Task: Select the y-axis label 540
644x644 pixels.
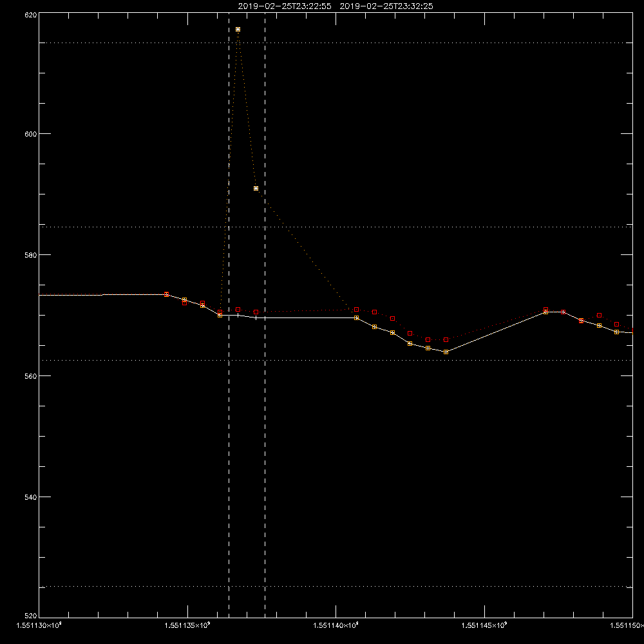Action: pyautogui.click(x=31, y=497)
